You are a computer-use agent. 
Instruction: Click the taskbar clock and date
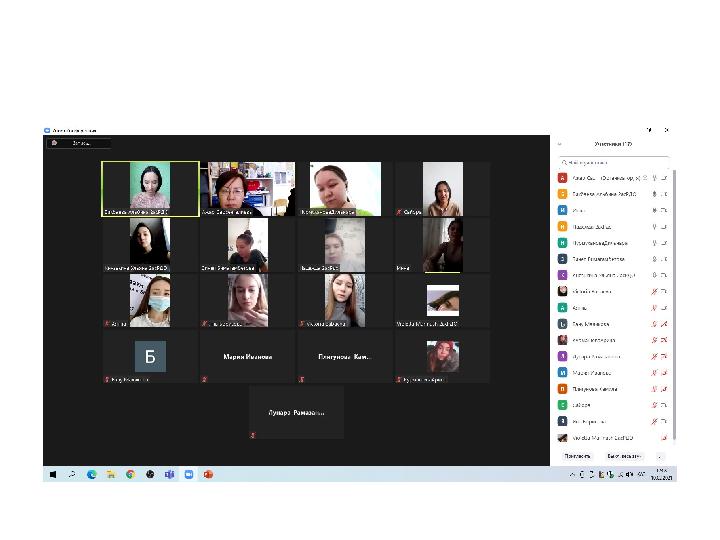[661, 474]
